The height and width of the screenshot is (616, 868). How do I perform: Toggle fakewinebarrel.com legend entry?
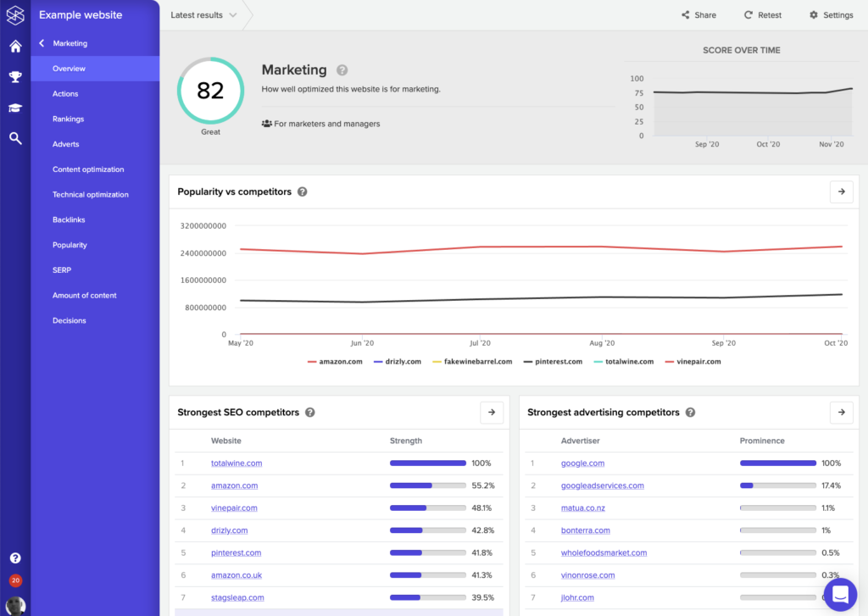(x=472, y=362)
